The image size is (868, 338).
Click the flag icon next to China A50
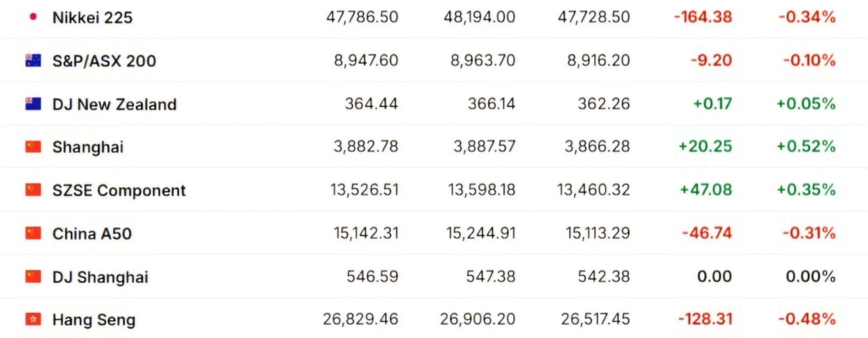coord(33,233)
